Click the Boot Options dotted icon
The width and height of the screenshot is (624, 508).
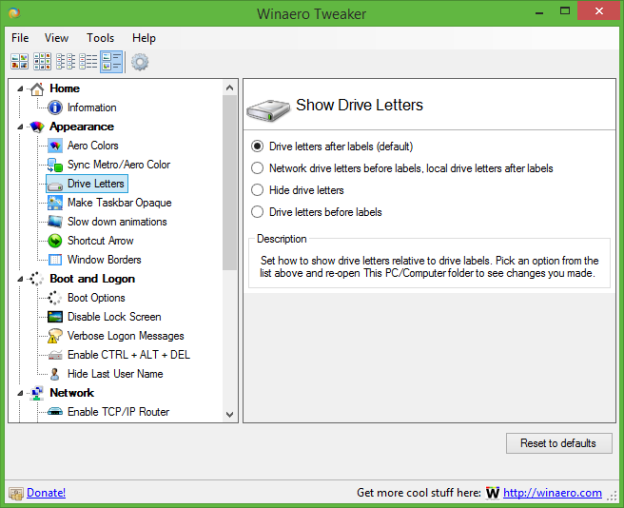[54, 298]
